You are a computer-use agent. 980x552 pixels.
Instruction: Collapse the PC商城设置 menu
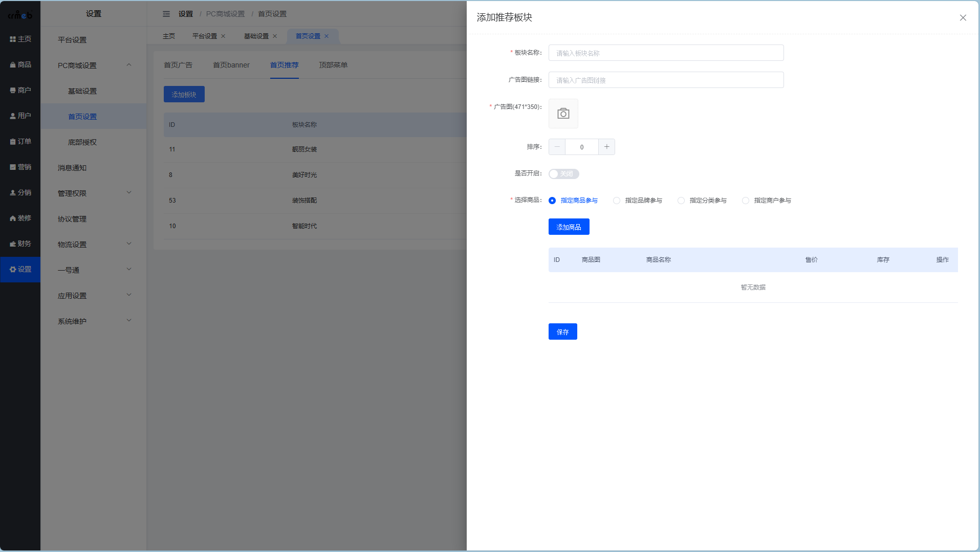tap(94, 65)
